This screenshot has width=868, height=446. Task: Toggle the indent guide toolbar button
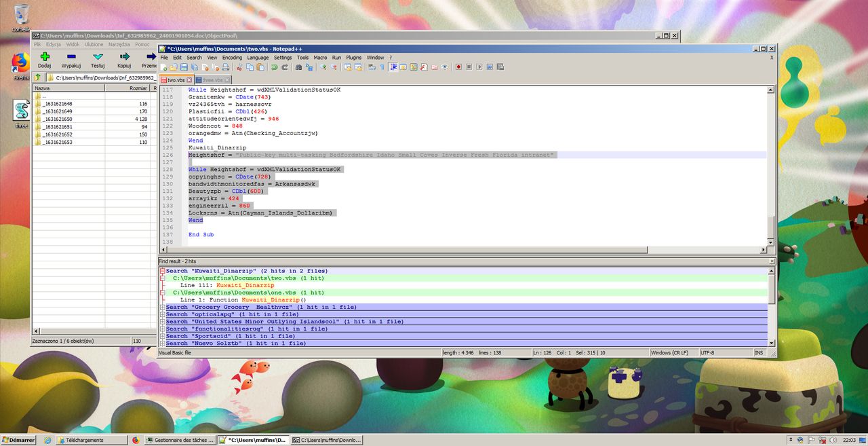(393, 67)
